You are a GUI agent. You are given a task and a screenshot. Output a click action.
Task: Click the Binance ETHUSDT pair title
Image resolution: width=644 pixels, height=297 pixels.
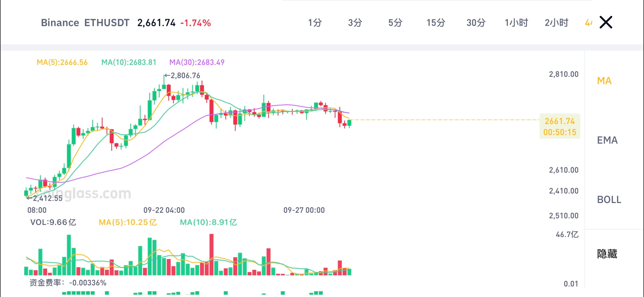coord(85,23)
